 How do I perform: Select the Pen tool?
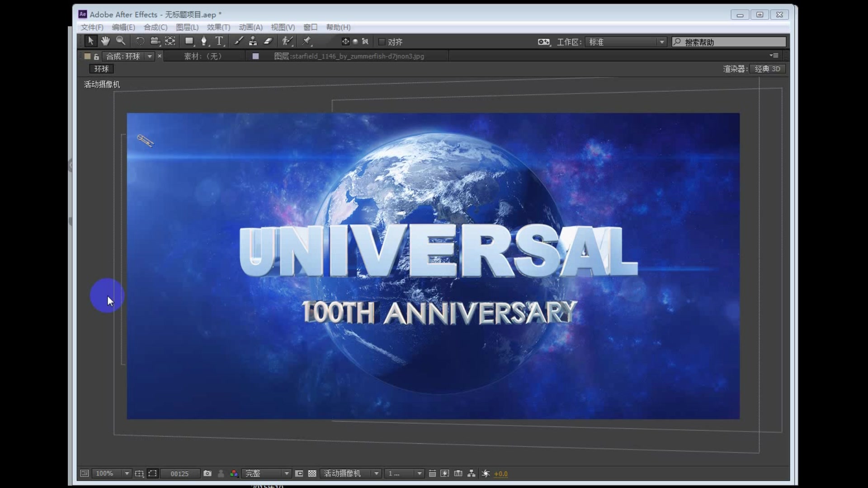pos(204,41)
